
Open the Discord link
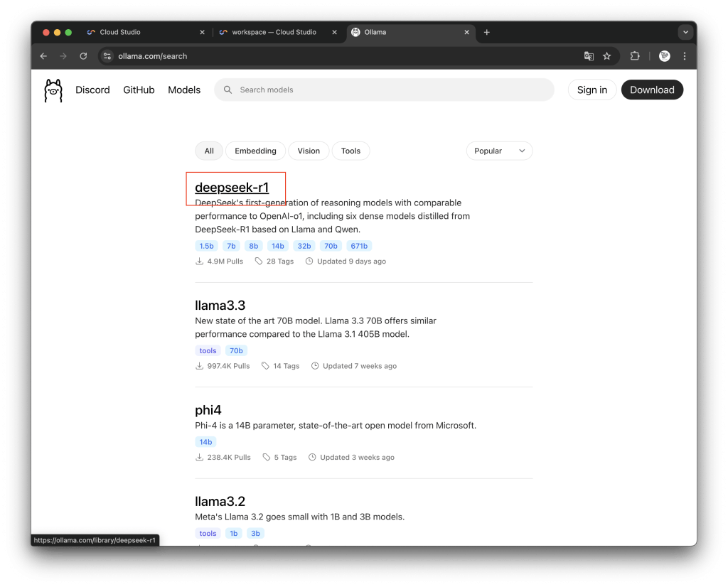click(92, 90)
